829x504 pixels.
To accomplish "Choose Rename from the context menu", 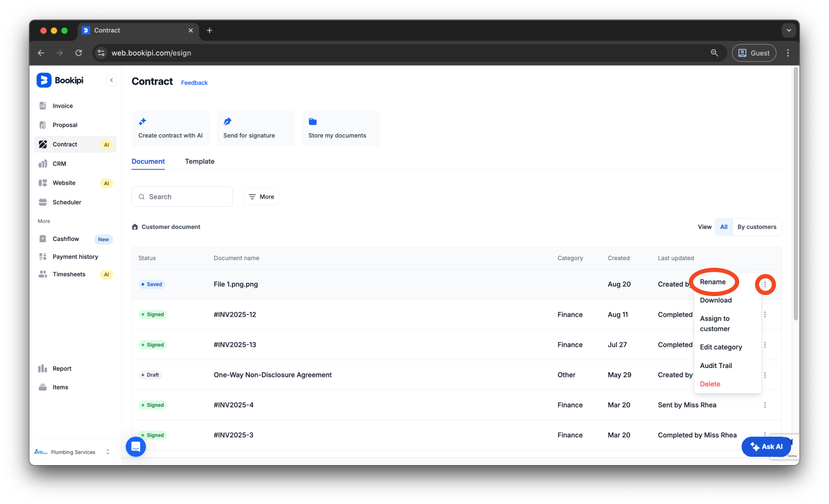I will pyautogui.click(x=712, y=282).
